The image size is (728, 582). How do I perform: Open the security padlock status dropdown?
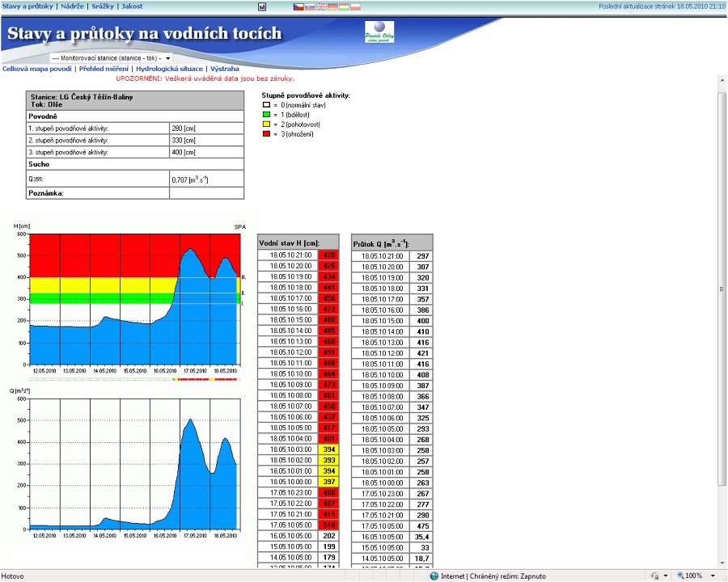pyautogui.click(x=665, y=576)
